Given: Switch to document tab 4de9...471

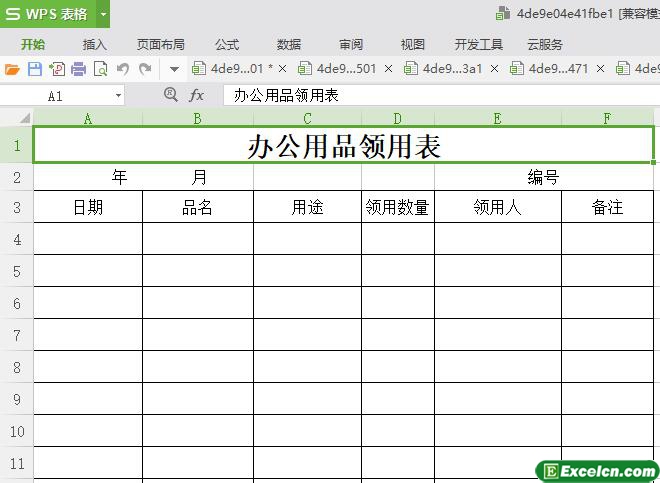Looking at the screenshot, I should (x=549, y=69).
